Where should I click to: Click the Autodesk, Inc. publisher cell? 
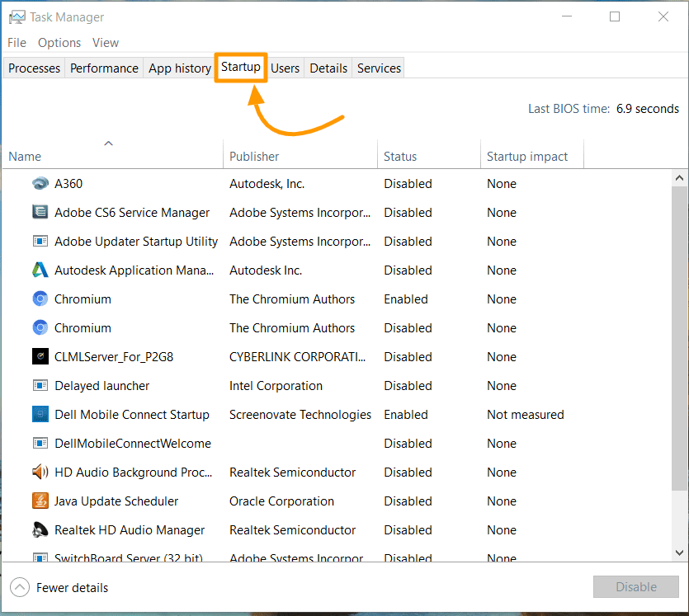click(x=267, y=184)
